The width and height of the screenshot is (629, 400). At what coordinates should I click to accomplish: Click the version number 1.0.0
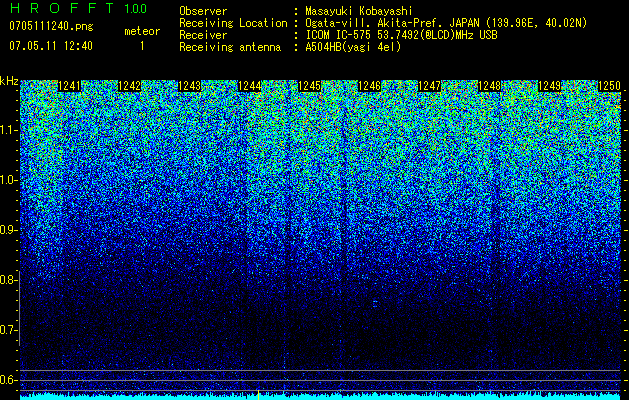pos(135,8)
